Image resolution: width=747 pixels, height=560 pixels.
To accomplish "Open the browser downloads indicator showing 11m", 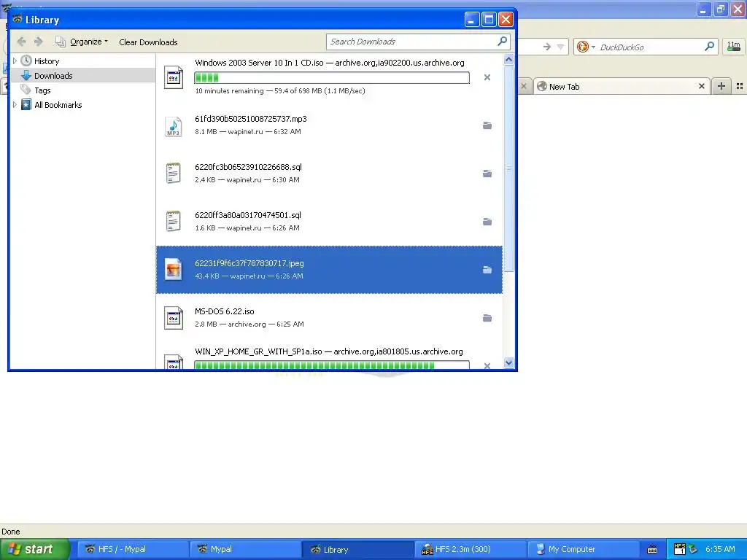I will tap(734, 47).
